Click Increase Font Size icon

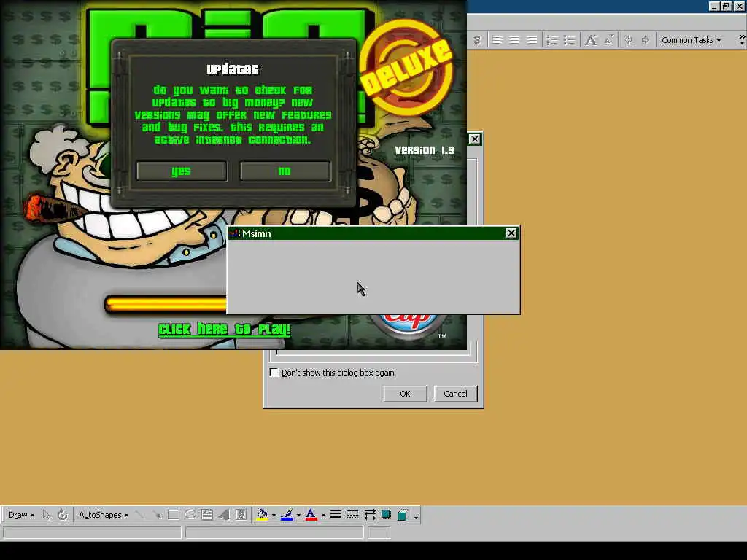(591, 41)
